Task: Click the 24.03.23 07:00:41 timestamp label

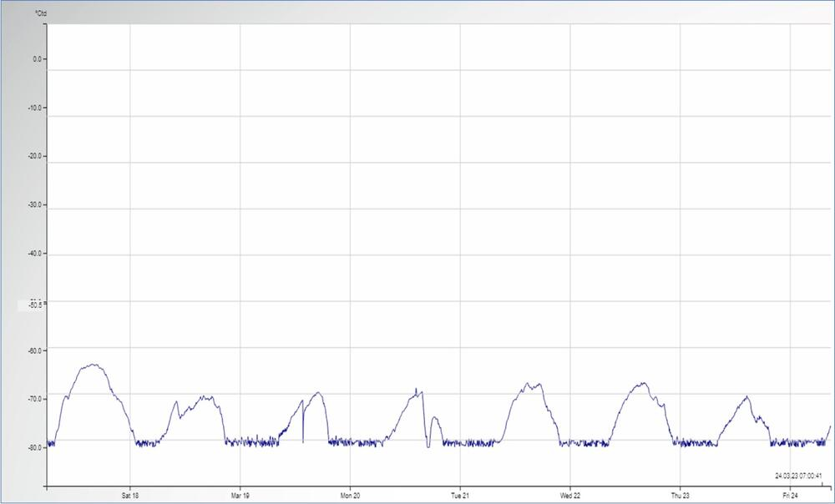Action: 798,476
